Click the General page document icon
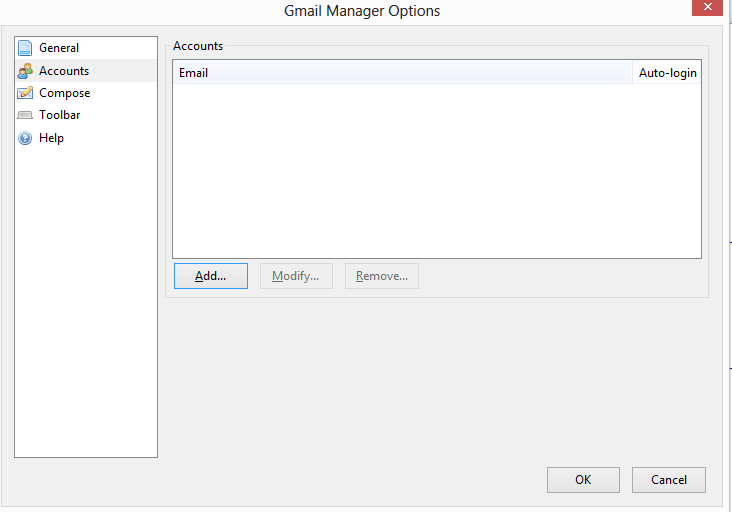 [x=25, y=48]
